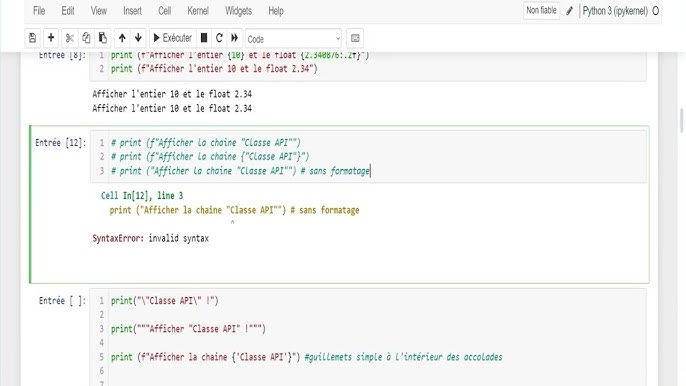Open the Widgets menu

pyautogui.click(x=238, y=11)
